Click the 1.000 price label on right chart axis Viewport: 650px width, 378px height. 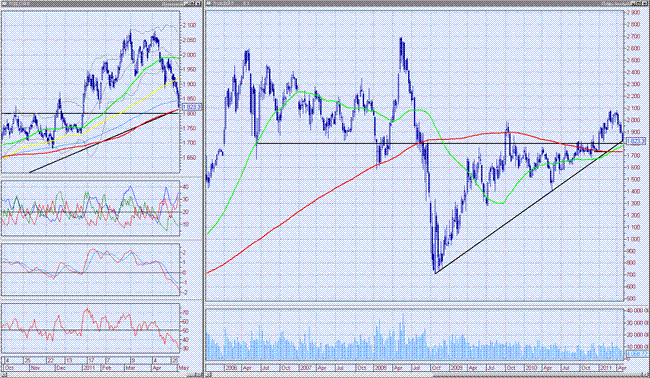click(x=633, y=239)
